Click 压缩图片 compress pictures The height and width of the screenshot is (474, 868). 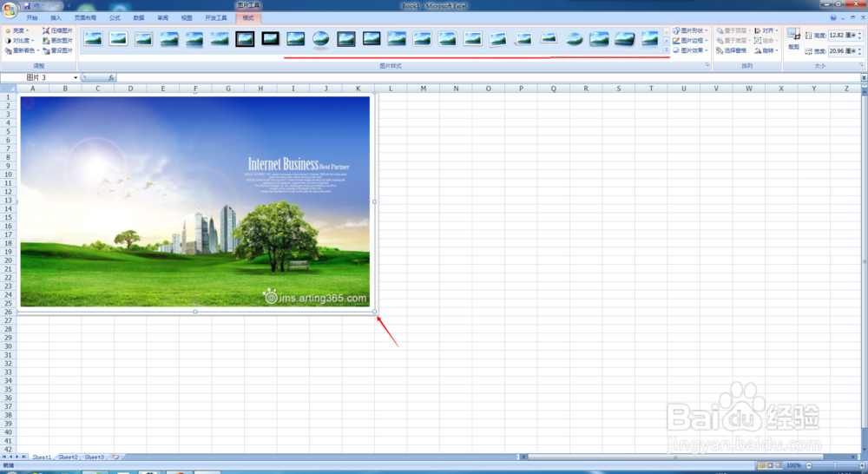57,30
